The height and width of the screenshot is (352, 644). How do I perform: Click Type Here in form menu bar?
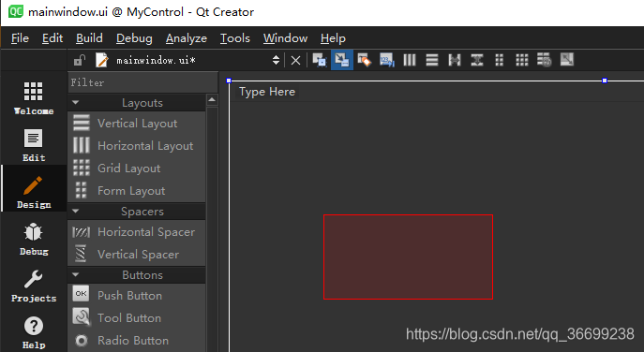[267, 92]
